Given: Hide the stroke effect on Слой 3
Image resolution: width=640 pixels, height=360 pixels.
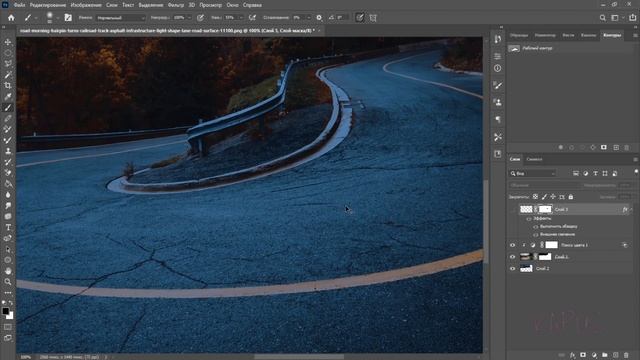Looking at the screenshot, I should click(x=536, y=227).
